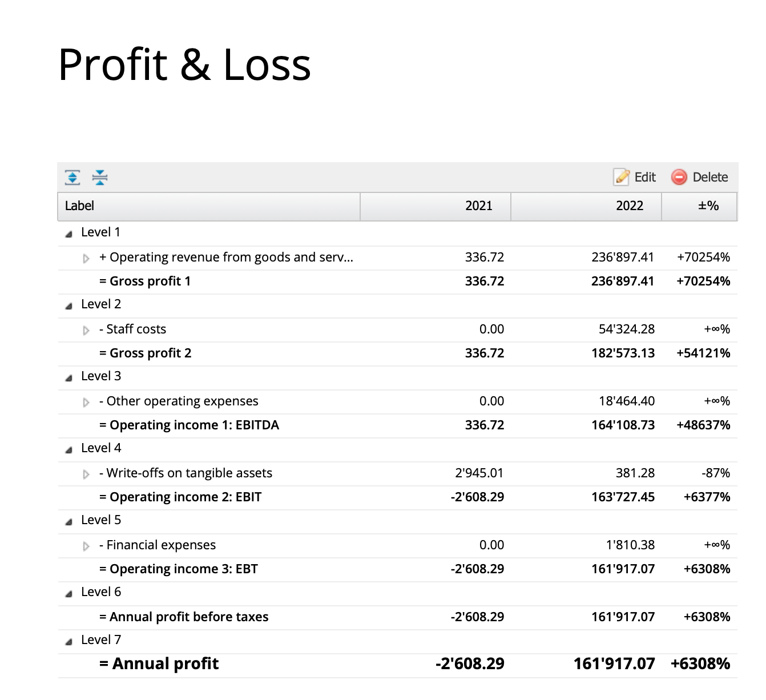
Task: Expand the Write-offs on tangible assets row
Action: pyautogui.click(x=86, y=473)
